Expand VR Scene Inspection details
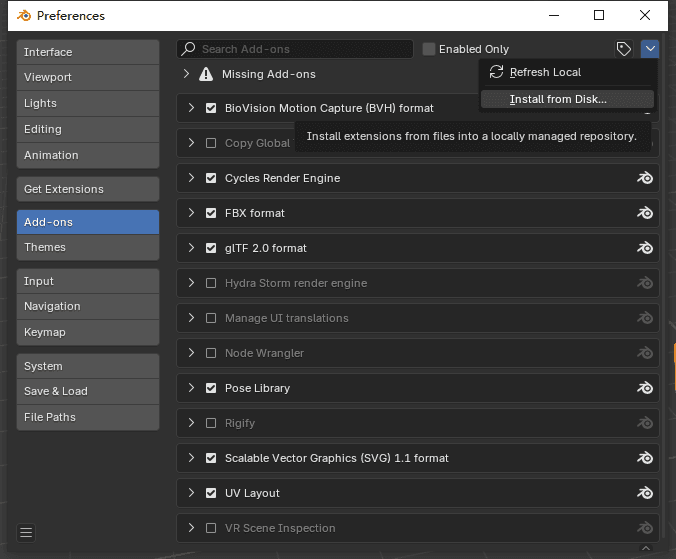Image resolution: width=676 pixels, height=559 pixels. click(191, 528)
